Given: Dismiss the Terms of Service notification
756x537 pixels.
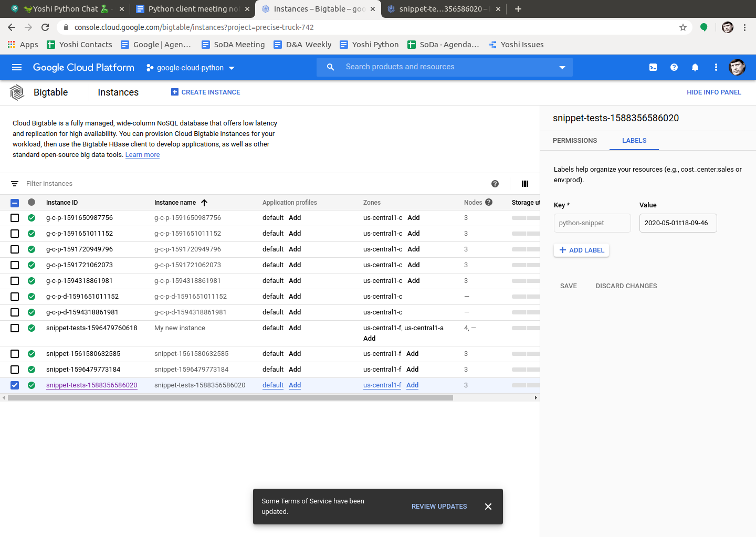Looking at the screenshot, I should pos(488,507).
